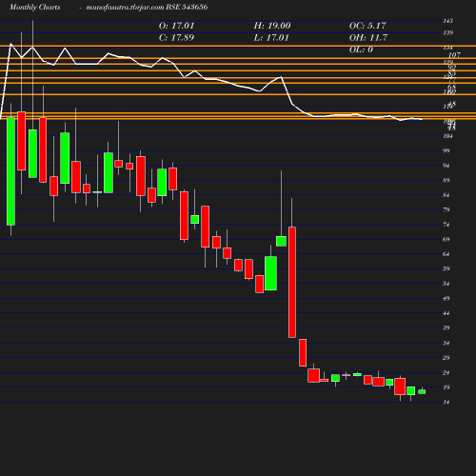The width and height of the screenshot is (476, 476).
Task: Click the 14 price axis label
Action: coord(446,403)
